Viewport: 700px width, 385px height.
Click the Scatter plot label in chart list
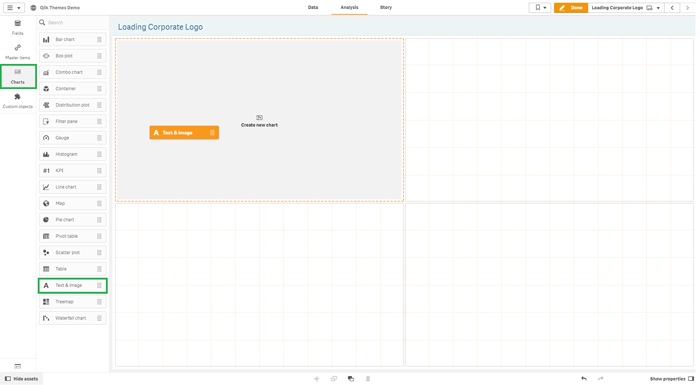[x=67, y=252]
